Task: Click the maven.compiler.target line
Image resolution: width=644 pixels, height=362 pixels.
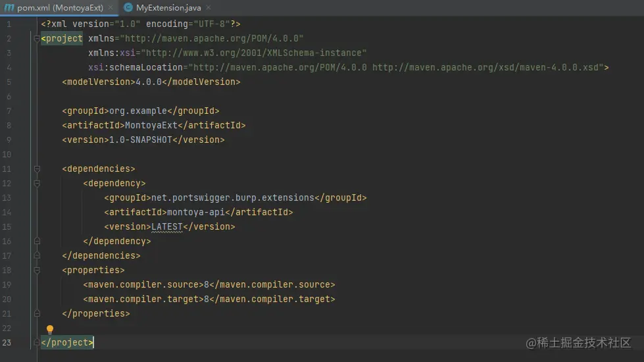Action: [x=209, y=299]
